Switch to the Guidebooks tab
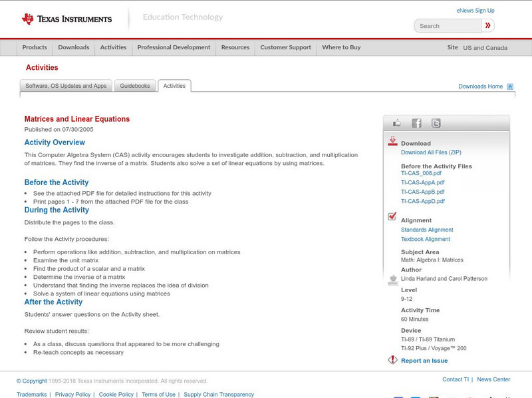The image size is (532, 398). [135, 86]
